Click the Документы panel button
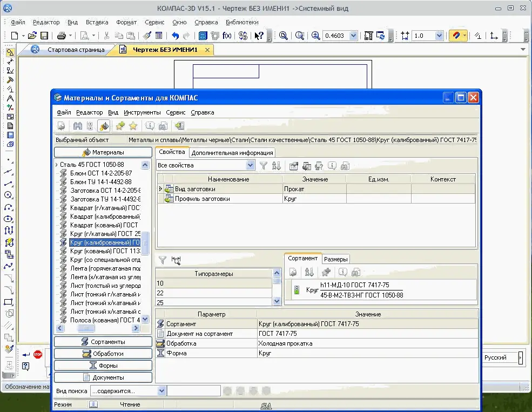Screen dimensions: 532x412 (103, 377)
